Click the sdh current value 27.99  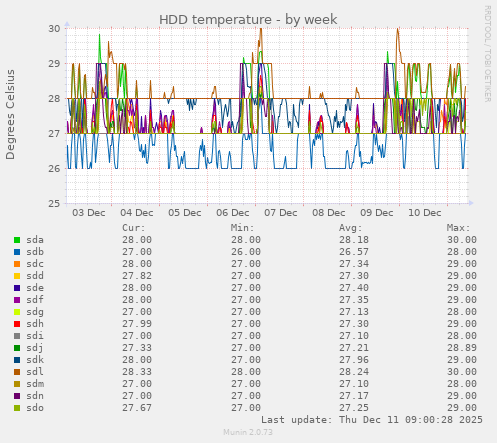(137, 324)
